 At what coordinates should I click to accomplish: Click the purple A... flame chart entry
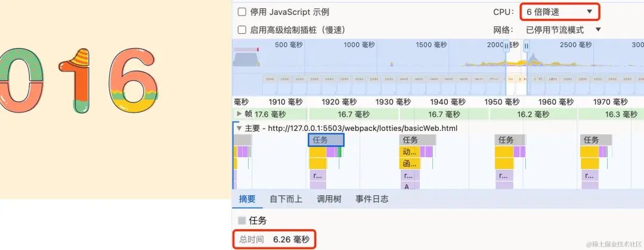click(410, 186)
